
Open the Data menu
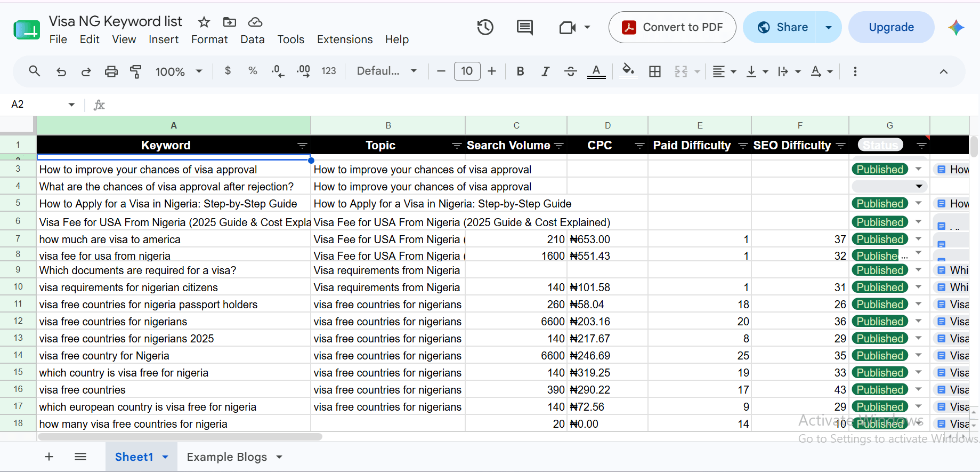click(253, 39)
